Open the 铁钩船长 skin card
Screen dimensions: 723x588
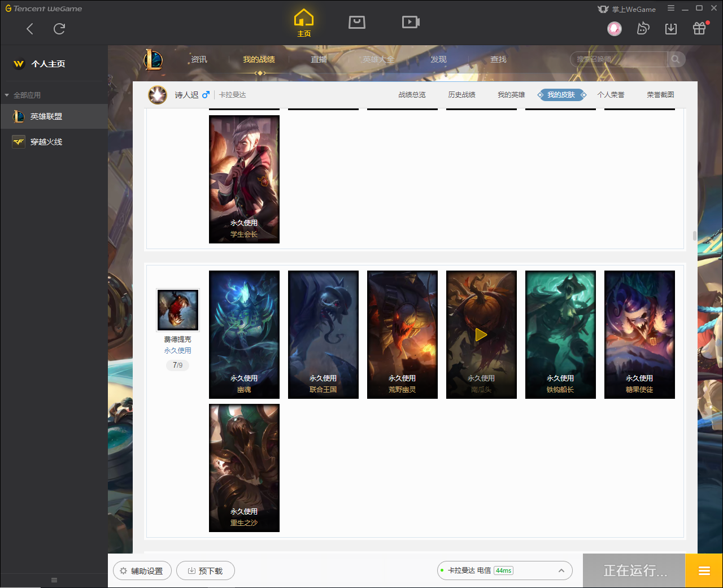click(560, 334)
